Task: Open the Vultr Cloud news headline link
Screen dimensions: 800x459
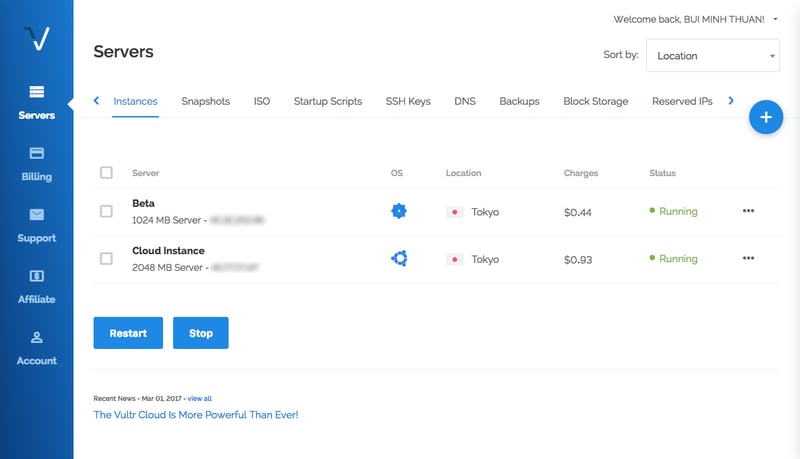Action: [x=195, y=414]
